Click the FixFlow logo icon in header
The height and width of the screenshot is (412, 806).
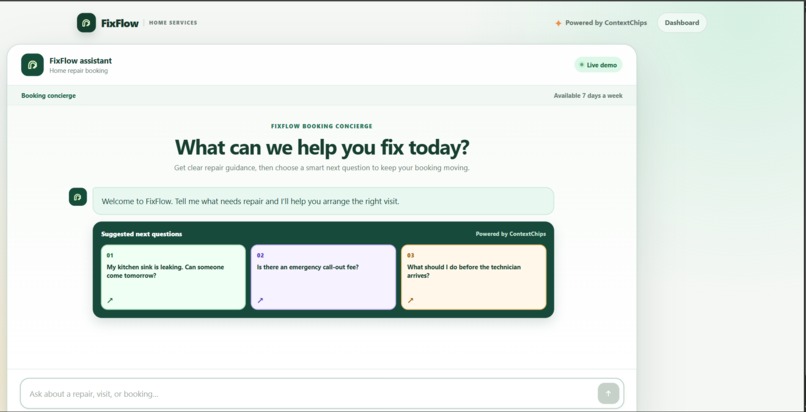86,23
